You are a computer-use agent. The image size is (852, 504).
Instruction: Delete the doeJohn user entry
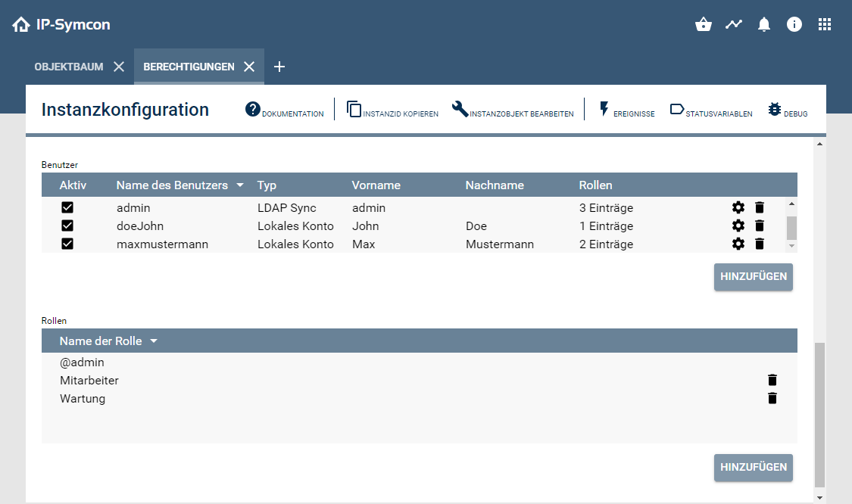pyautogui.click(x=760, y=226)
